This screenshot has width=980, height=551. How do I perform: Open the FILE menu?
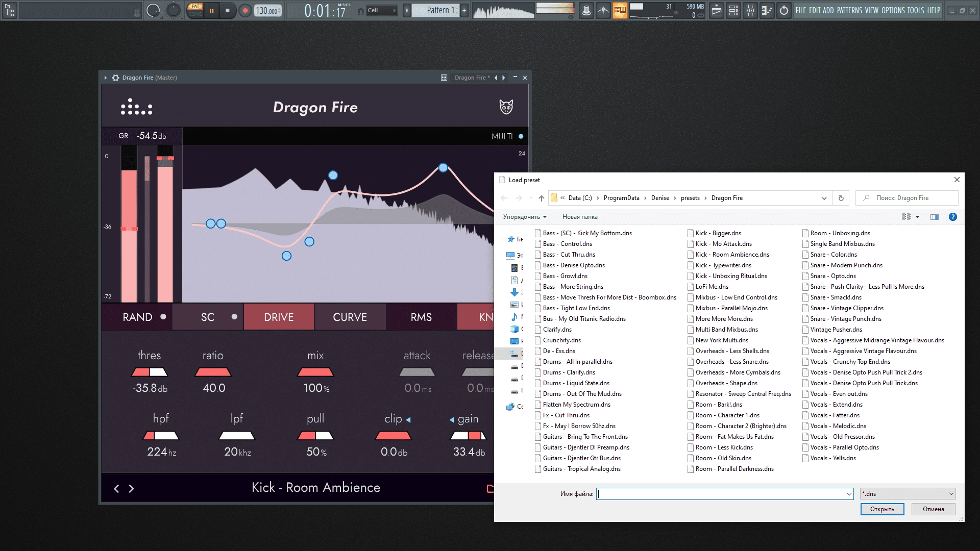pyautogui.click(x=800, y=10)
